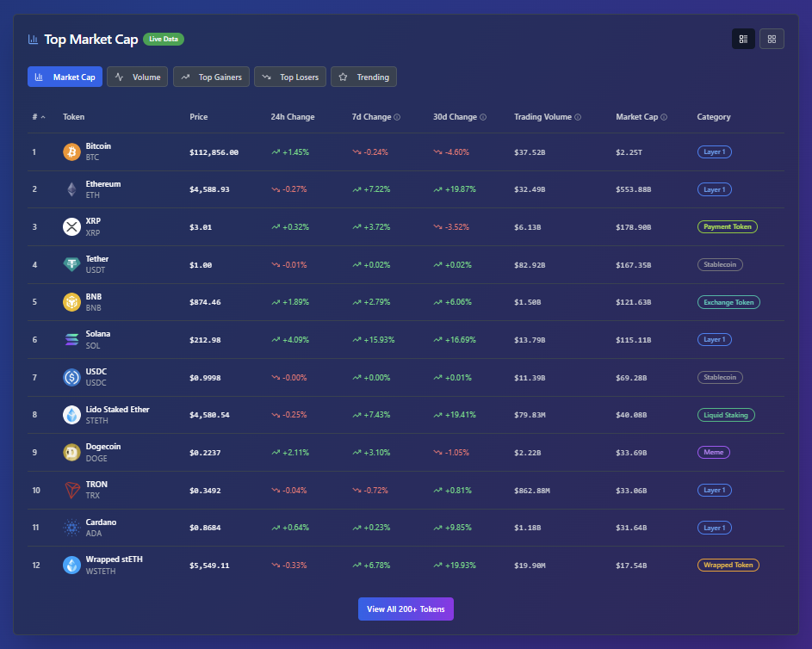
Task: Click Bitcoin's market cap $2.25T
Action: click(629, 152)
